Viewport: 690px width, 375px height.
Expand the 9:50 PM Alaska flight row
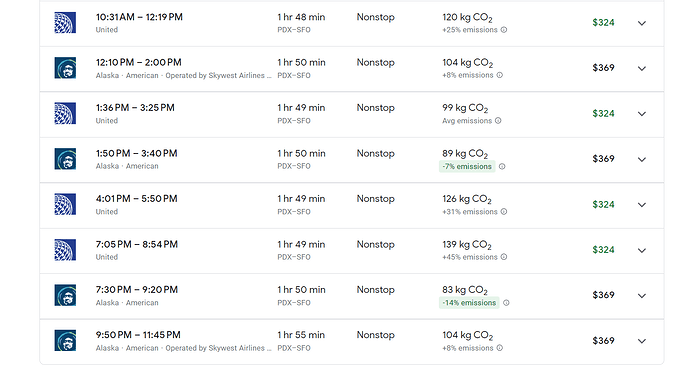(642, 341)
